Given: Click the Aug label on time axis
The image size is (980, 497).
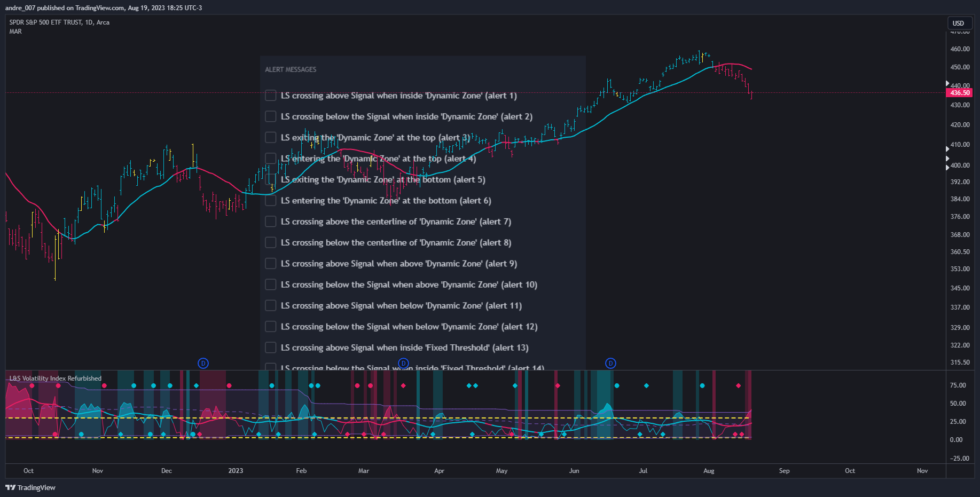Looking at the screenshot, I should (709, 471).
